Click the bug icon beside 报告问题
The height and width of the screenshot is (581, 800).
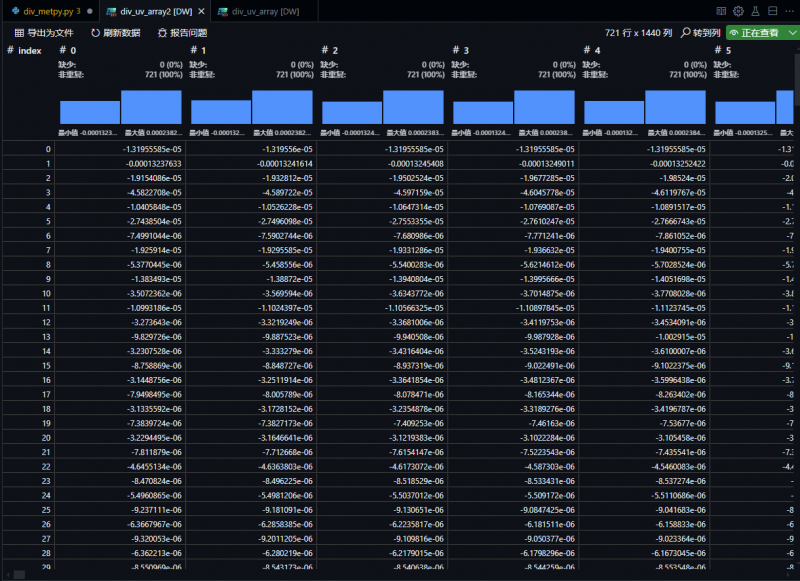pos(162,33)
